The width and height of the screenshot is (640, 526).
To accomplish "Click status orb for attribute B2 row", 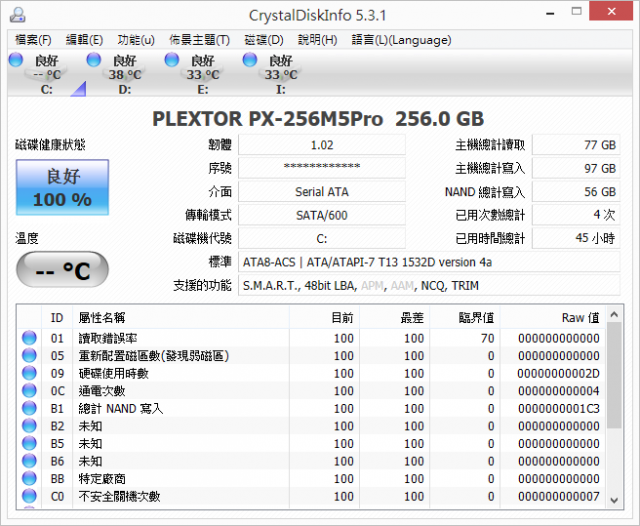I will 29,426.
